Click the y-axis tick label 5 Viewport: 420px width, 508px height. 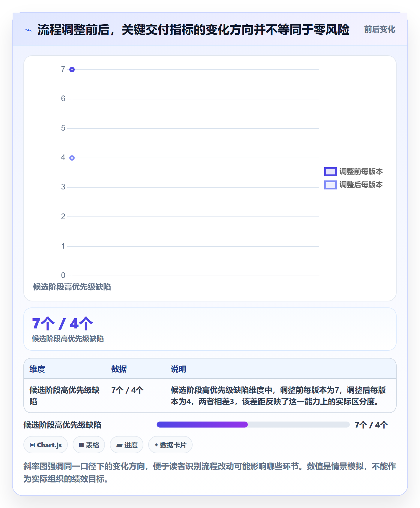[x=63, y=128]
